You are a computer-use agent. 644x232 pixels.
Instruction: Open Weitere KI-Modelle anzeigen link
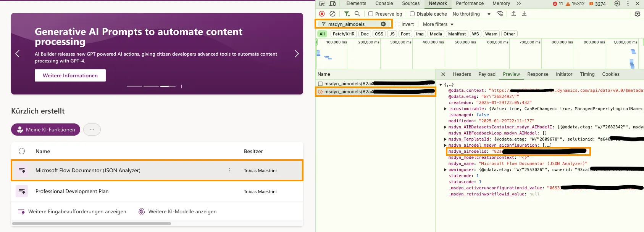[x=182, y=211]
